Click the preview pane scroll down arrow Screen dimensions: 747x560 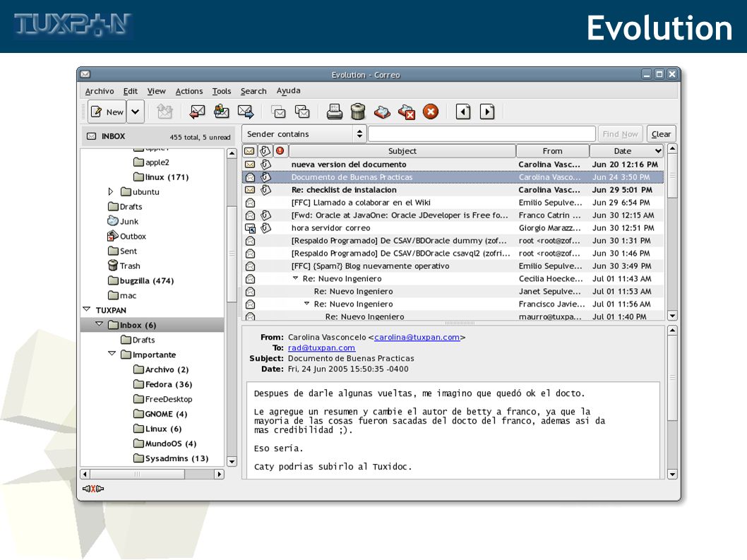point(672,475)
